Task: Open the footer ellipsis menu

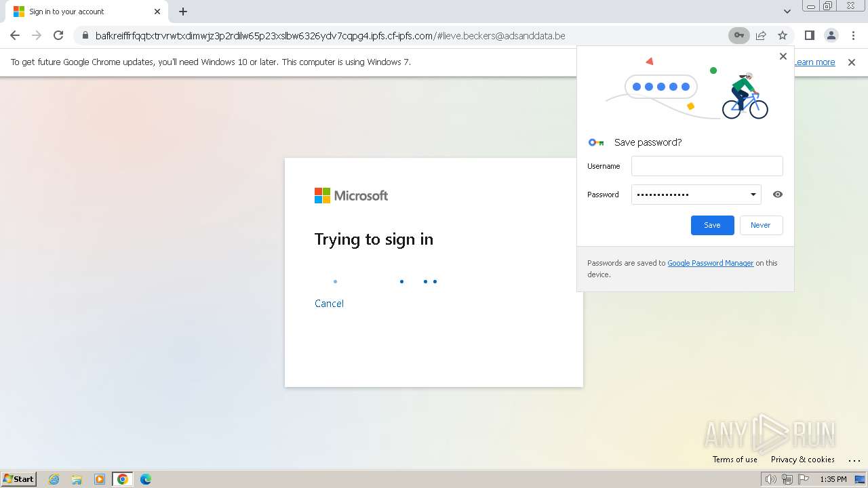Action: tap(854, 460)
